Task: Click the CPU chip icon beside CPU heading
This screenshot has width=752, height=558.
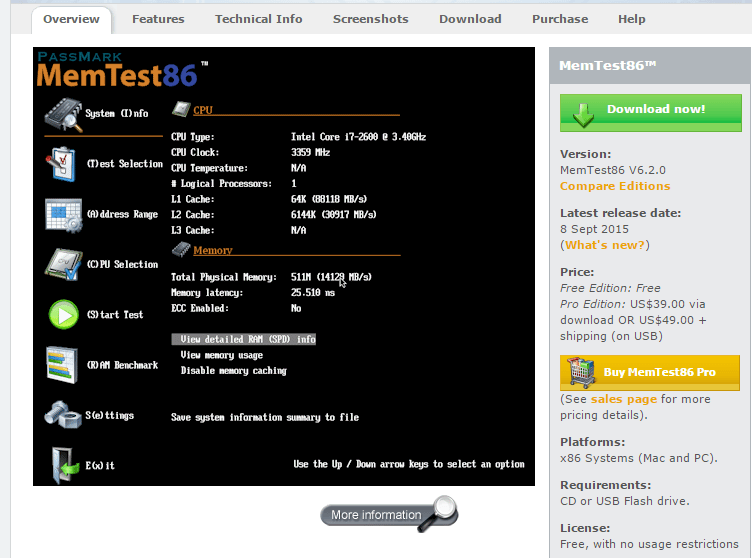Action: 181,109
